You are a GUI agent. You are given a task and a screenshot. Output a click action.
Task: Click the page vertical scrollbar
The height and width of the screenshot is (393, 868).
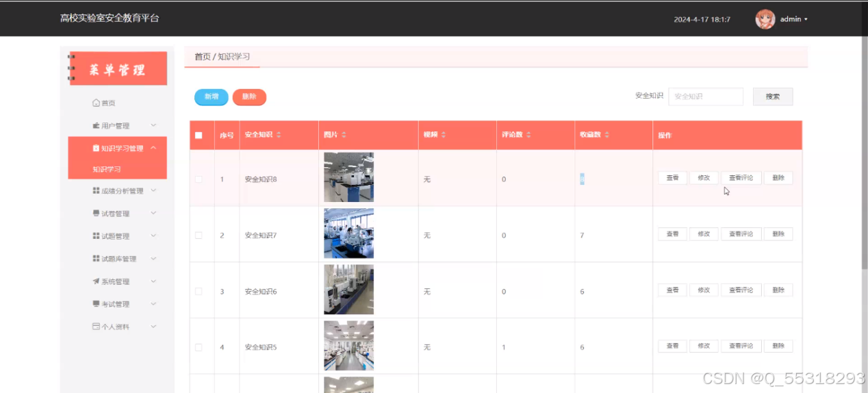tap(865, 153)
